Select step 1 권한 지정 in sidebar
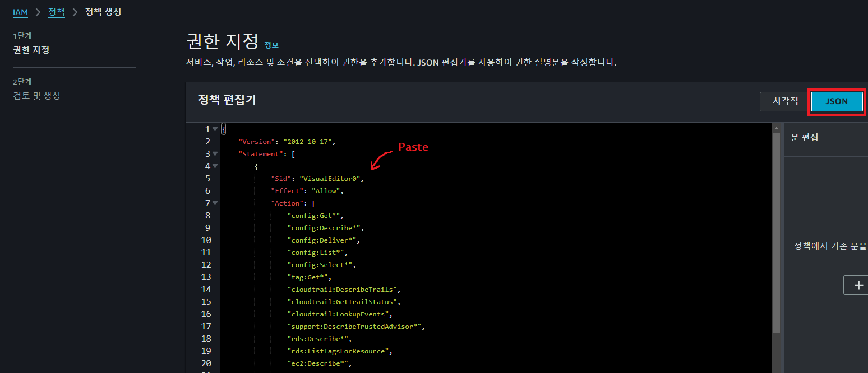Viewport: 868px width, 373px height. coord(31,49)
